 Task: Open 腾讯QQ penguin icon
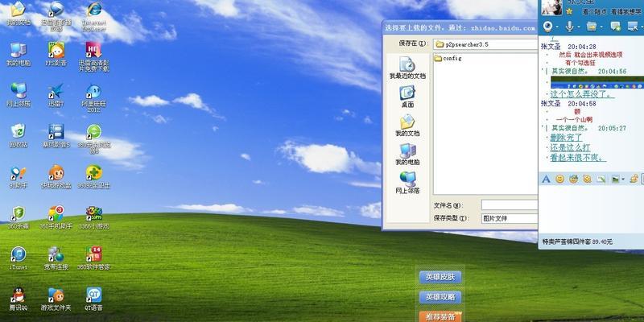tap(18, 299)
